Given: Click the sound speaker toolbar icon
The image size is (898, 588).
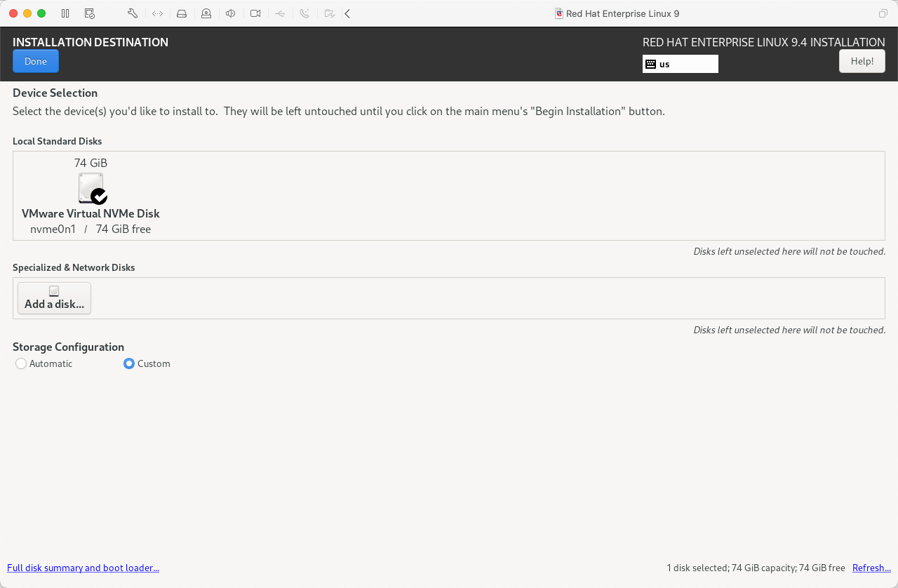Looking at the screenshot, I should [x=231, y=13].
